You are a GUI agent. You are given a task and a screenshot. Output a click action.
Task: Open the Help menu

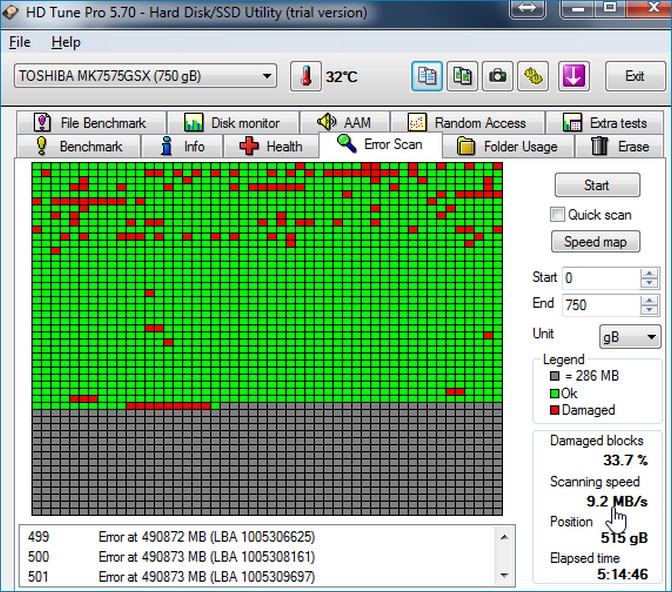pyautogui.click(x=66, y=43)
